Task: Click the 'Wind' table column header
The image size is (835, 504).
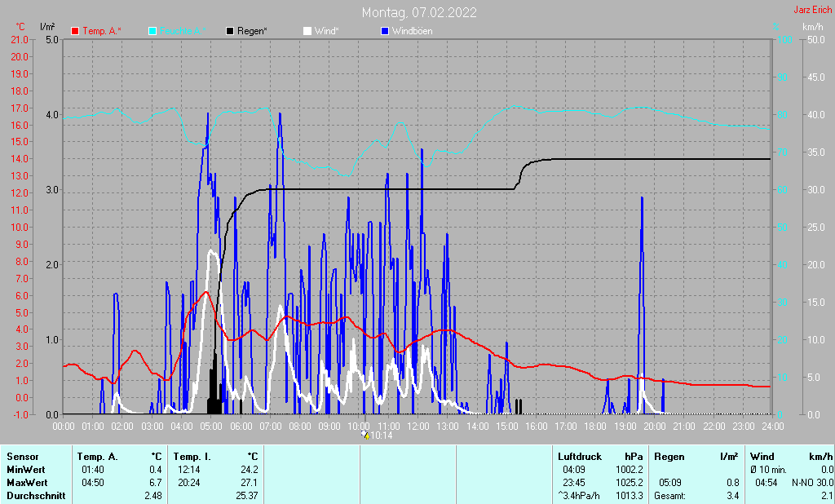Action: click(x=762, y=457)
